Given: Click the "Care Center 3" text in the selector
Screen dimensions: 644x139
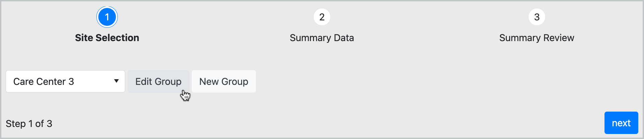Looking at the screenshot, I should click(44, 82).
